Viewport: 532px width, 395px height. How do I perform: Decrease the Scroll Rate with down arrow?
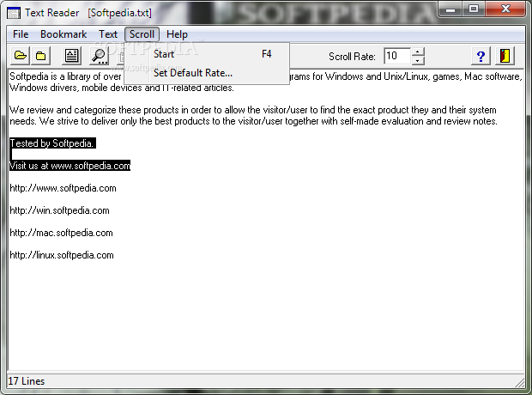(x=418, y=60)
